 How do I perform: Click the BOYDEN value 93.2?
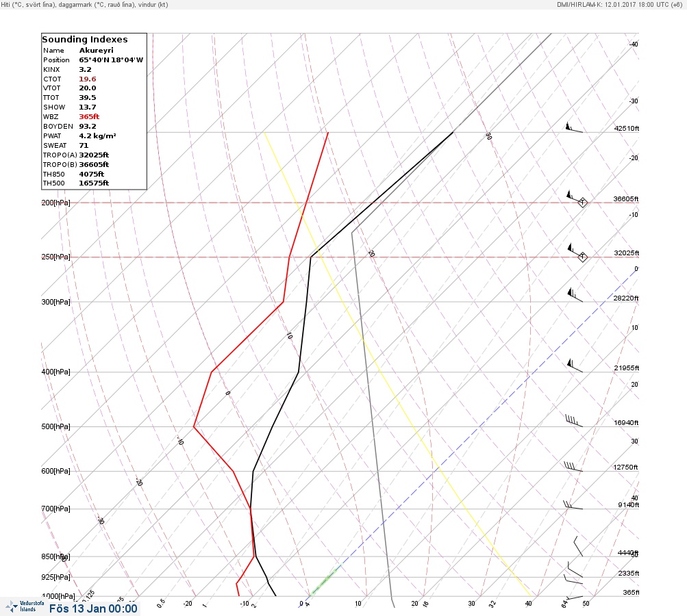click(x=88, y=127)
